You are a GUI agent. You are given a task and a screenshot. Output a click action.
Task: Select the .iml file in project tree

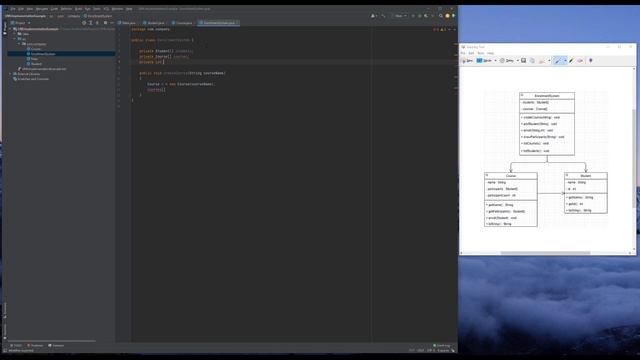41,69
